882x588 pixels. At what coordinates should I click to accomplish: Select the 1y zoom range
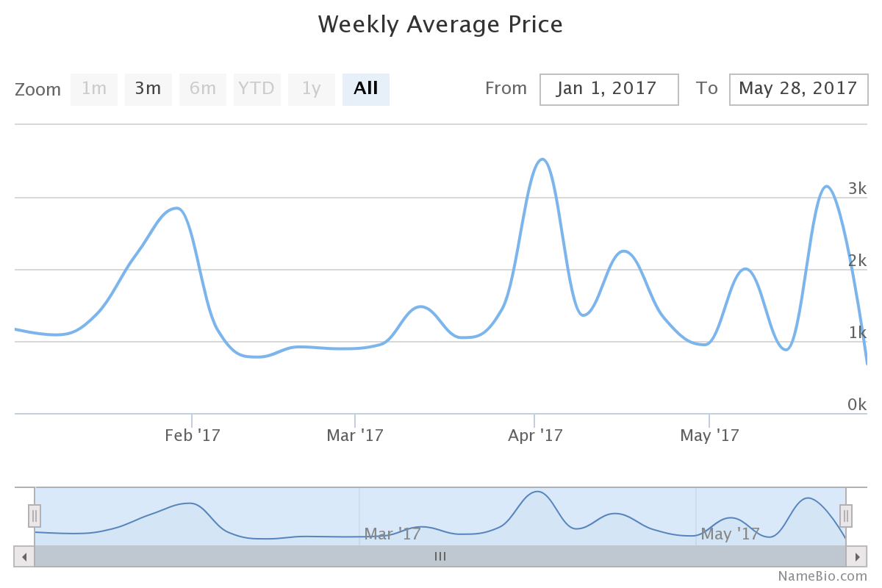coord(312,90)
